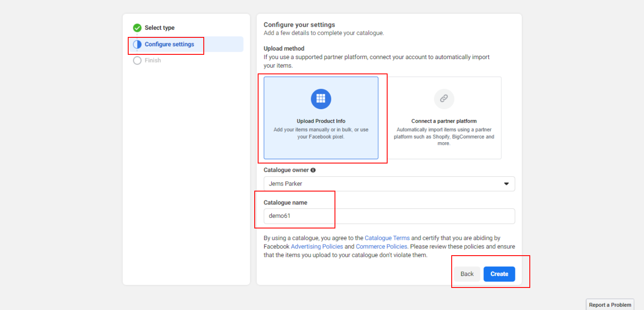Click the empty circle icon beside Finish
The image size is (644, 310).
(x=137, y=60)
